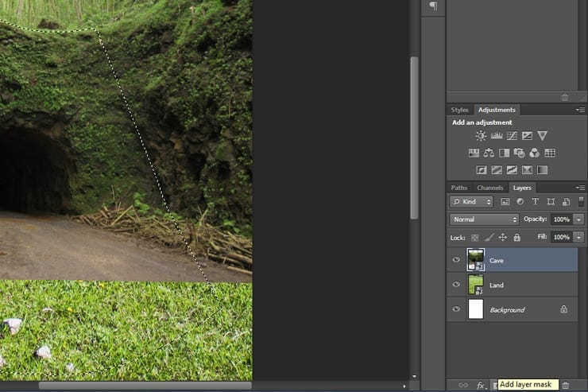Image resolution: width=588 pixels, height=392 pixels.
Task: Add a Black & White adjustment
Action: pos(504,153)
